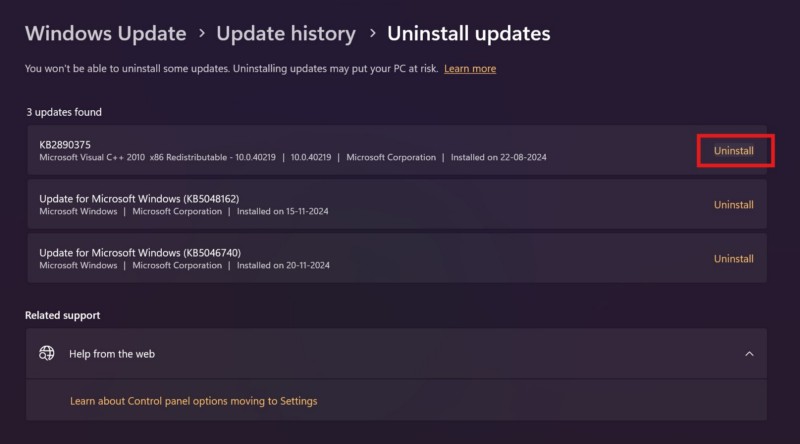Go back to Windows Update breadcrumb
This screenshot has width=800, height=444.
pos(105,33)
